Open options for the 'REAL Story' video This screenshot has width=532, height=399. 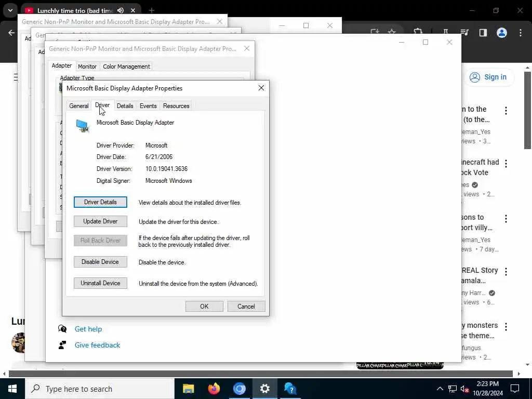pos(506,271)
